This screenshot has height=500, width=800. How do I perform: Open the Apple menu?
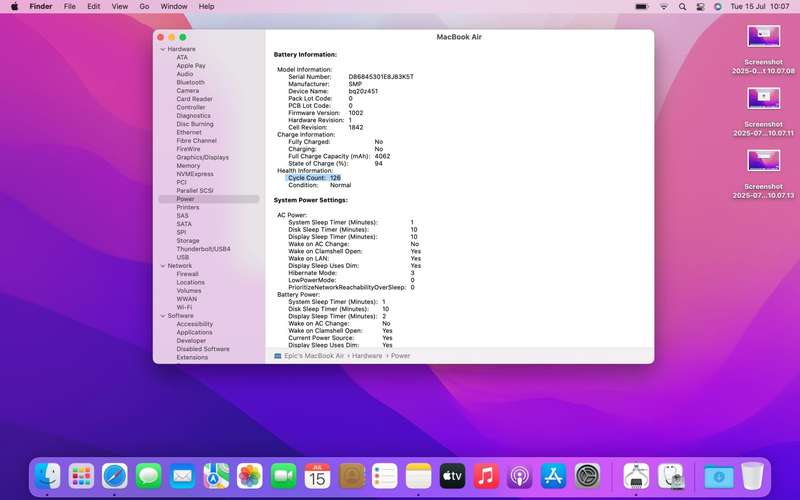(x=14, y=7)
